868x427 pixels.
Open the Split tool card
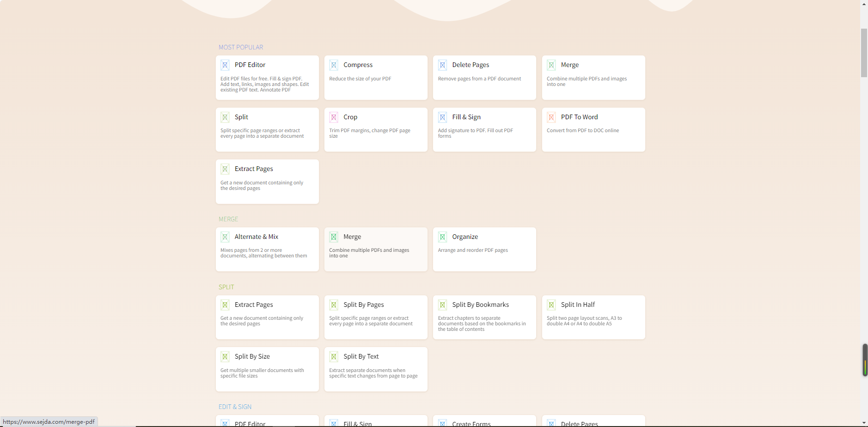click(x=267, y=129)
